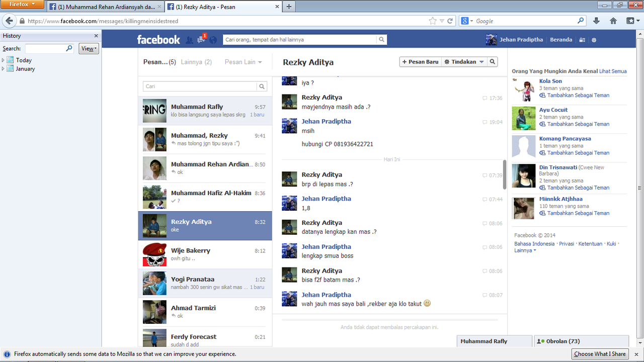
Task: Expand the Lainnya footer dropdown
Action: pyautogui.click(x=525, y=250)
